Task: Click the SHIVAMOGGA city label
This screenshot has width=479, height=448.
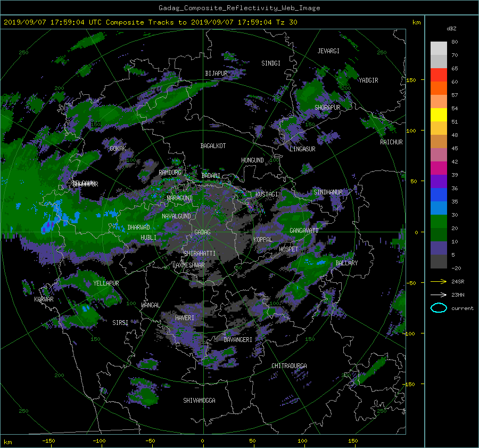Action: (x=199, y=401)
